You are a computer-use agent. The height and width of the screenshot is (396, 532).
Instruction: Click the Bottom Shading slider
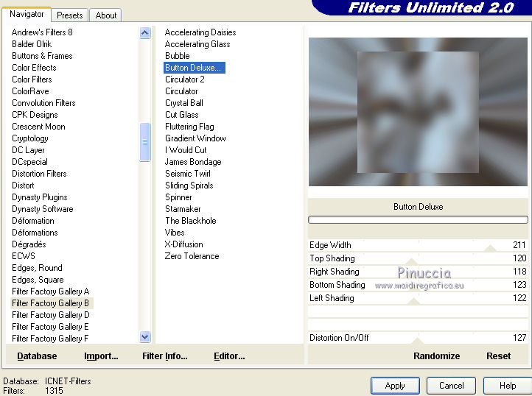coord(418,285)
